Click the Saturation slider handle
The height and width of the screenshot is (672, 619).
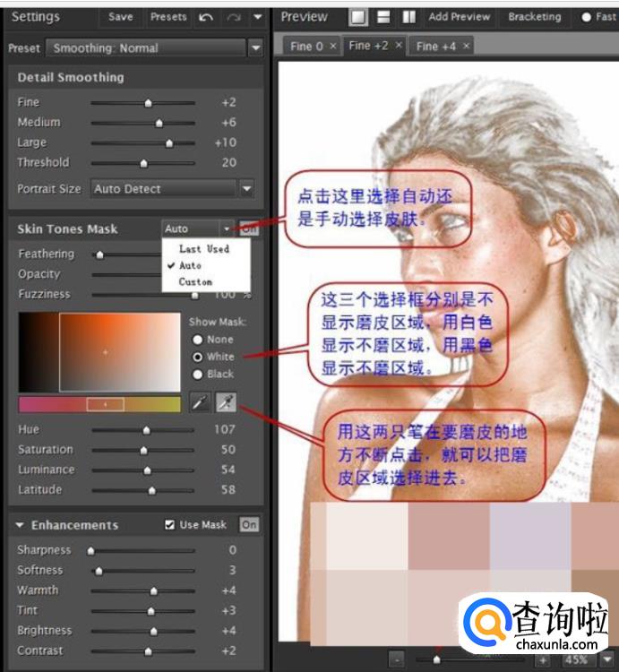144,451
